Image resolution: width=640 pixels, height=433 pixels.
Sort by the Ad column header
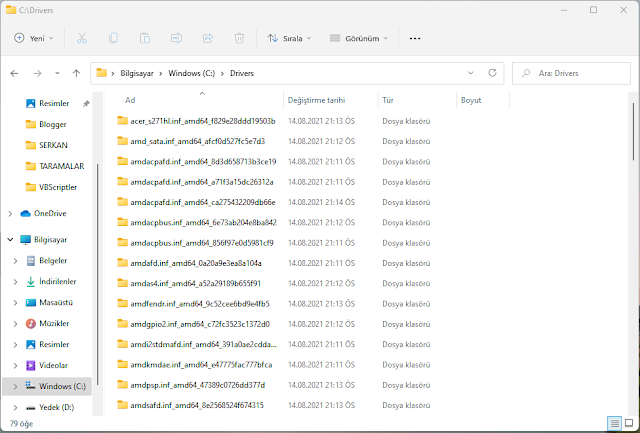click(193, 100)
